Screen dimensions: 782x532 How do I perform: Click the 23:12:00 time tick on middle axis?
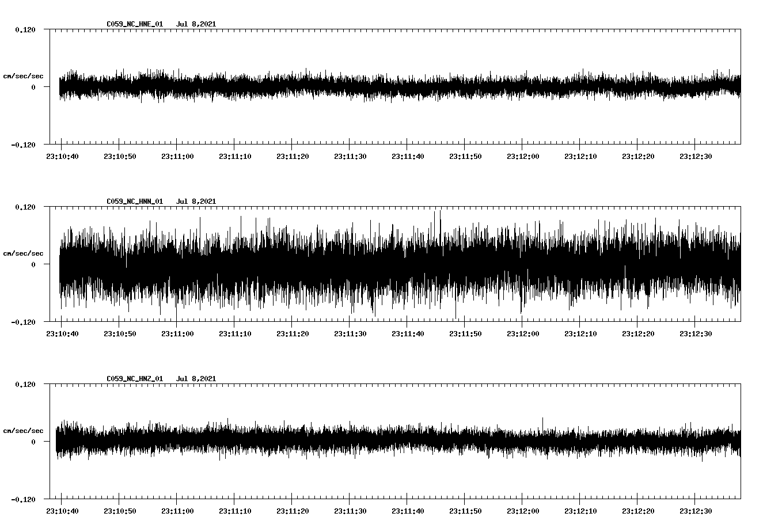pos(524,332)
